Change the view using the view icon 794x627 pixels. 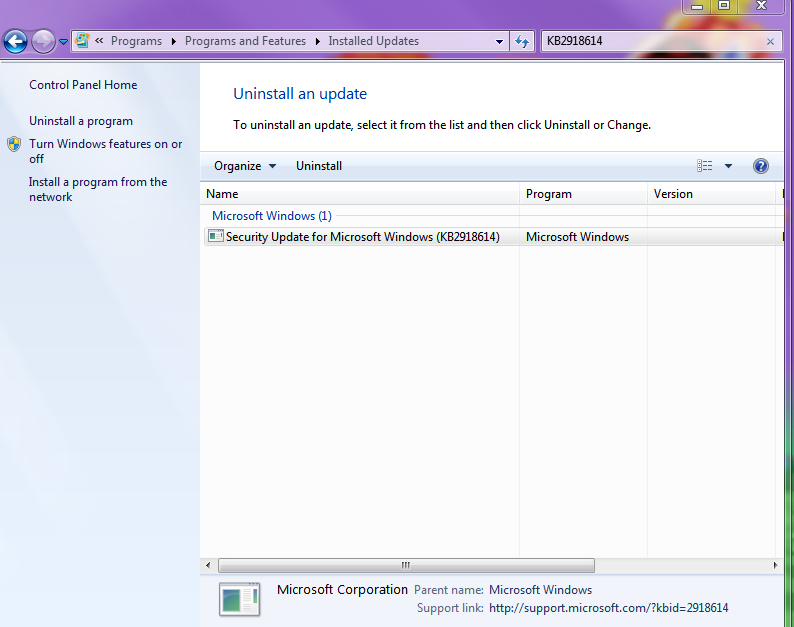[x=704, y=166]
